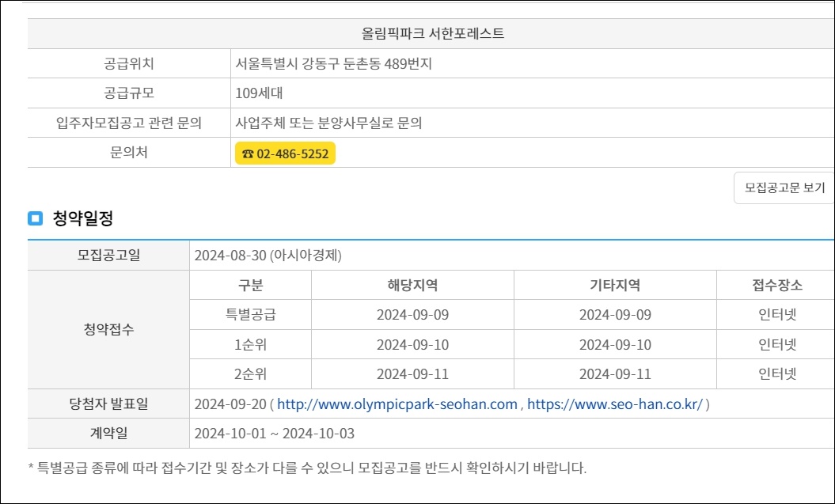
Task: Open the 모집공고문 보기 button
Action: 784,188
